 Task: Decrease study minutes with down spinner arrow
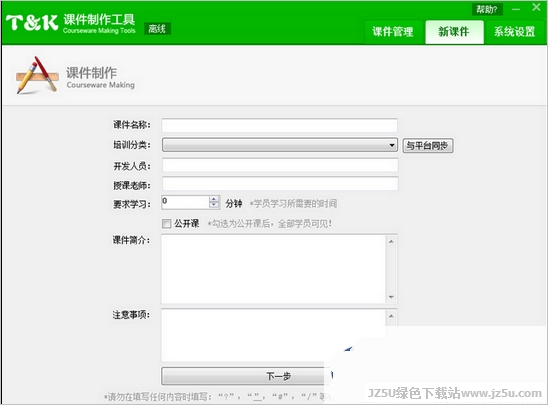[214, 206]
